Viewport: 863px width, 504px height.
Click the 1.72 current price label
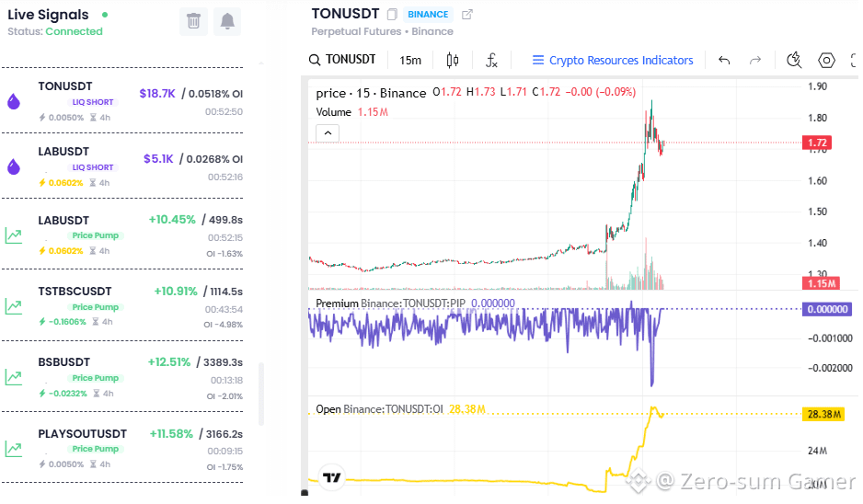click(817, 143)
